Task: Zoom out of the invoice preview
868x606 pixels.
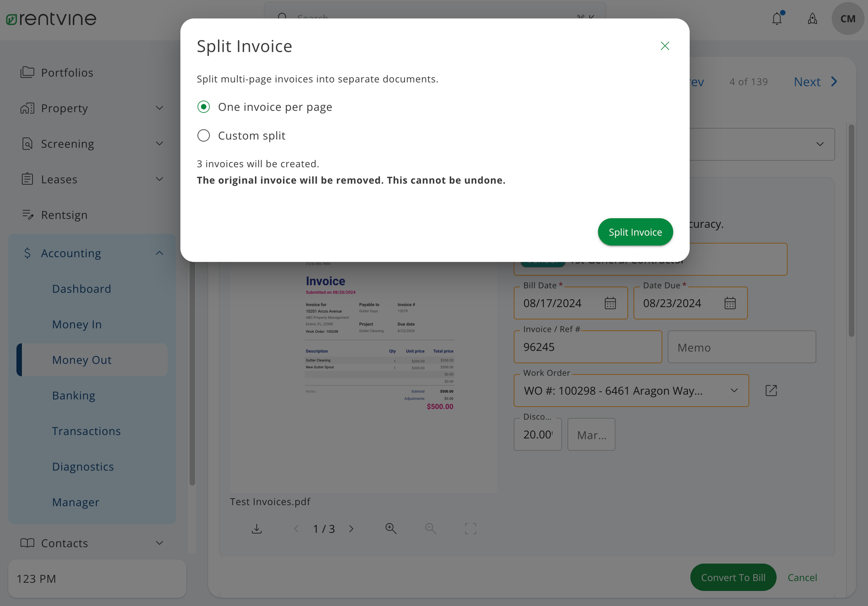Action: pyautogui.click(x=430, y=528)
